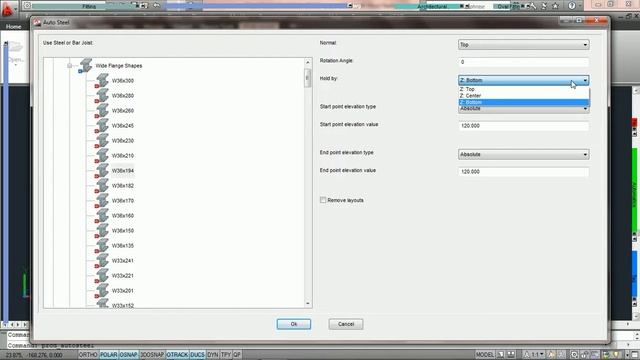Toggle OSNAP in status bar

click(129, 355)
